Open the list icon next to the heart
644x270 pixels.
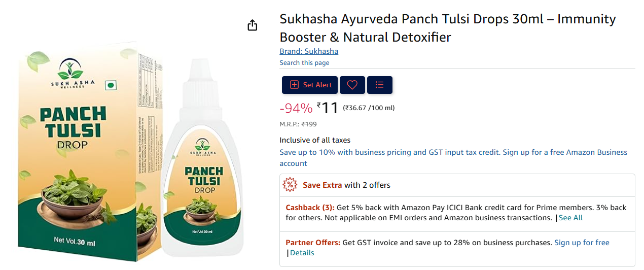380,85
